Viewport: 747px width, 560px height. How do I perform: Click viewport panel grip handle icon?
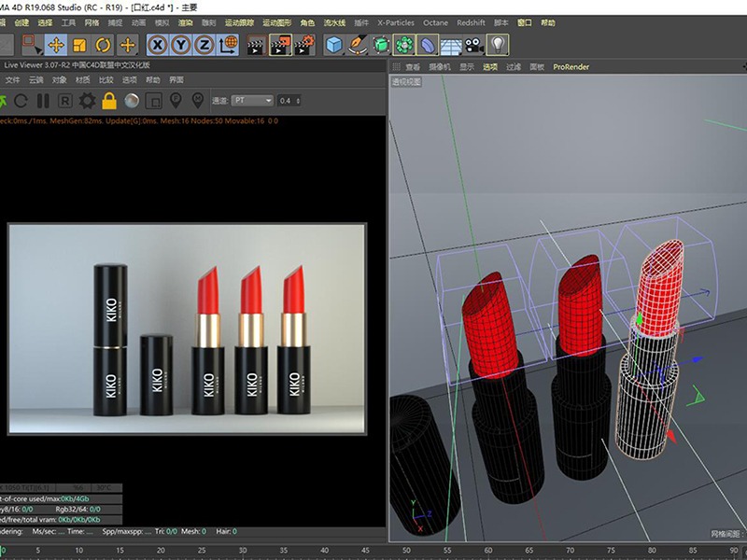[x=396, y=66]
